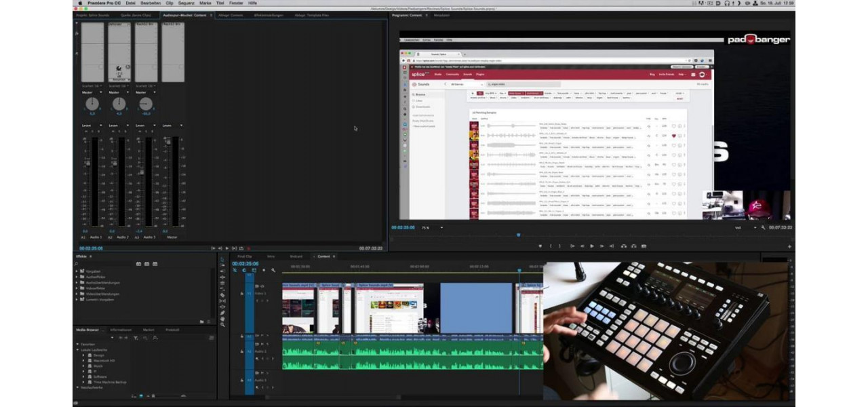Select the Rate Stretch tool
The width and height of the screenshot is (868, 407).
pos(222,289)
